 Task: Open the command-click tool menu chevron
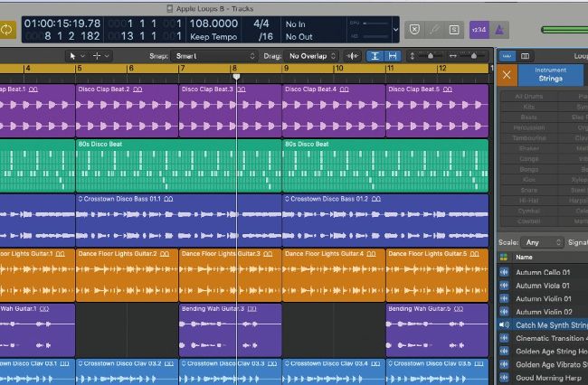coord(107,56)
